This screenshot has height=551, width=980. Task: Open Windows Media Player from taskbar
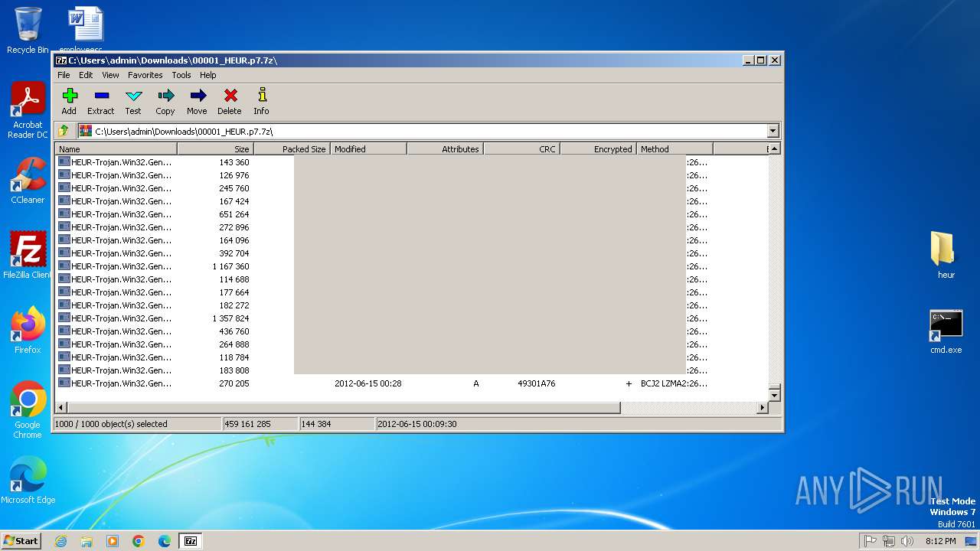pyautogui.click(x=113, y=541)
